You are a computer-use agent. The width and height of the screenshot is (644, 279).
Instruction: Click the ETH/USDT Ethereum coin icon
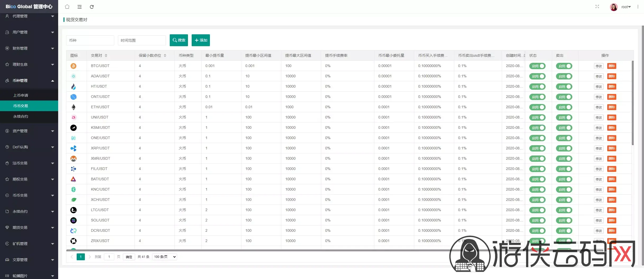(x=73, y=107)
